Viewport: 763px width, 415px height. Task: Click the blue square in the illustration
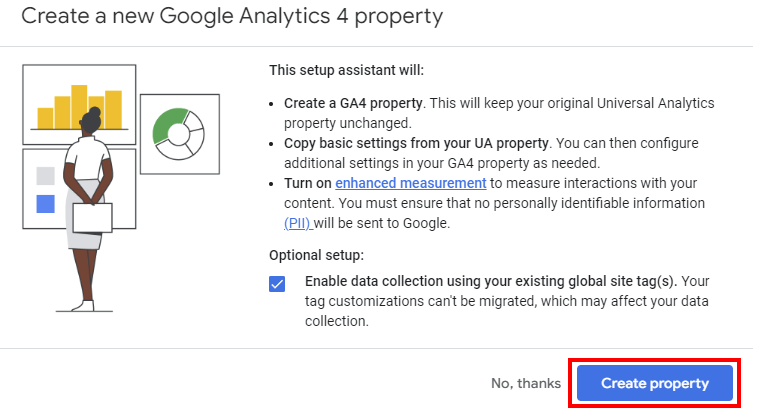45,204
